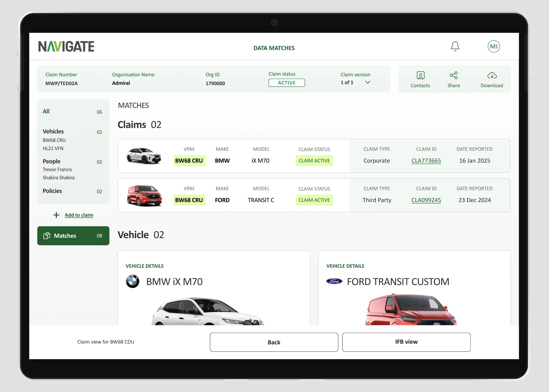Image resolution: width=549 pixels, height=392 pixels.
Task: Click the FORD TRANSIT CUSTOM card title
Action: (398, 282)
